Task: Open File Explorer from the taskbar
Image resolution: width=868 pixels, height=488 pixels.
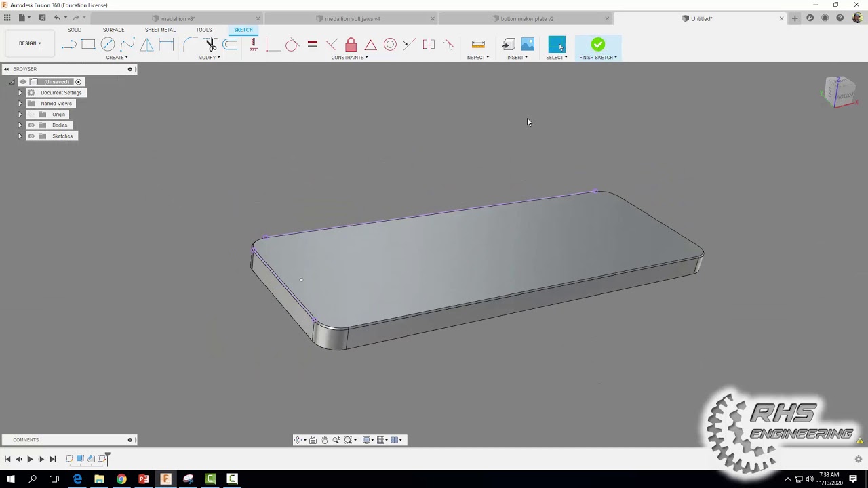Action: click(x=99, y=479)
